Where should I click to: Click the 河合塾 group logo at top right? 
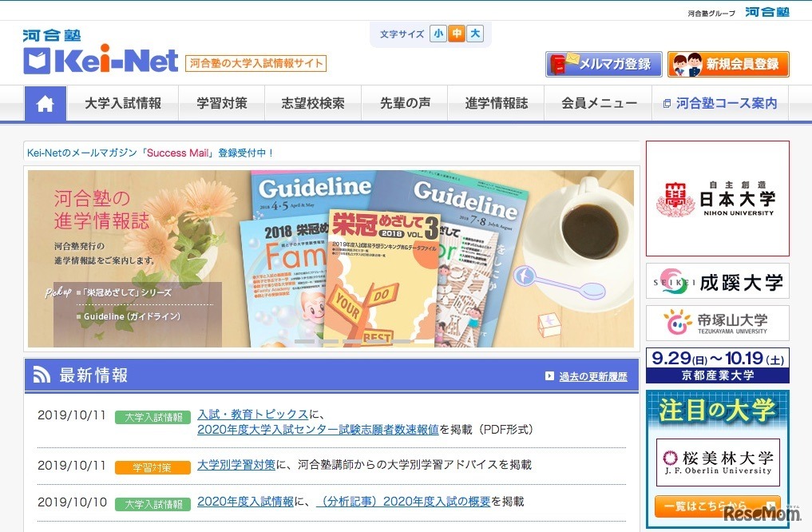click(767, 12)
